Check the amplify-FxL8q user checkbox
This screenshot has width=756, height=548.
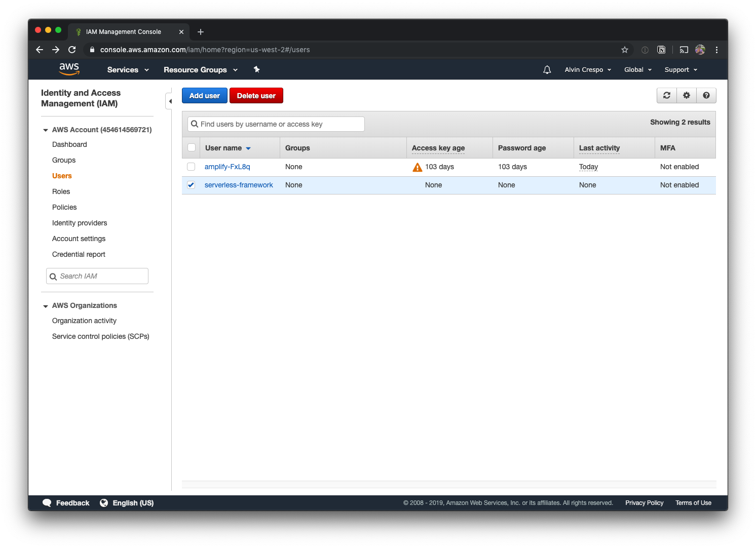coord(191,167)
